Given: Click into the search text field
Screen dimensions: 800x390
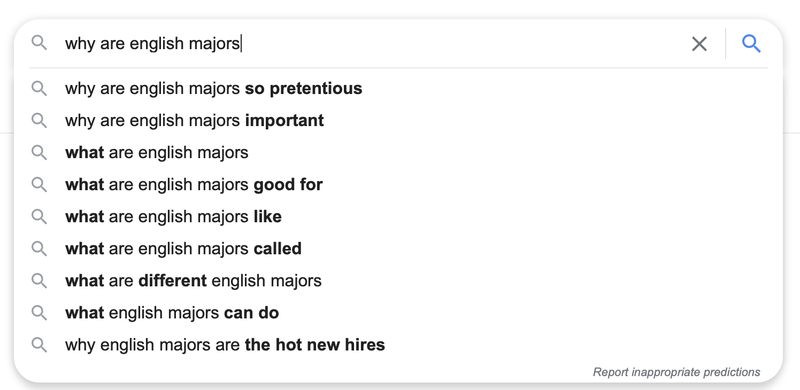Looking at the screenshot, I should coord(372,44).
